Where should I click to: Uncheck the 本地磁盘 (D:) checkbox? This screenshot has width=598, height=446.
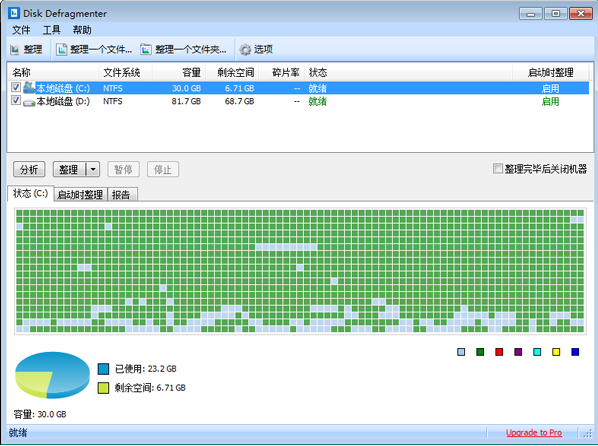point(16,100)
